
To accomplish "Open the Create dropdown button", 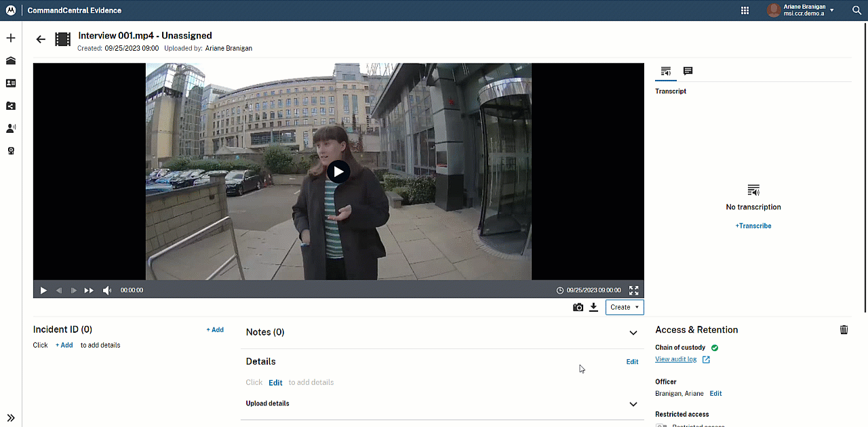I will coord(624,308).
